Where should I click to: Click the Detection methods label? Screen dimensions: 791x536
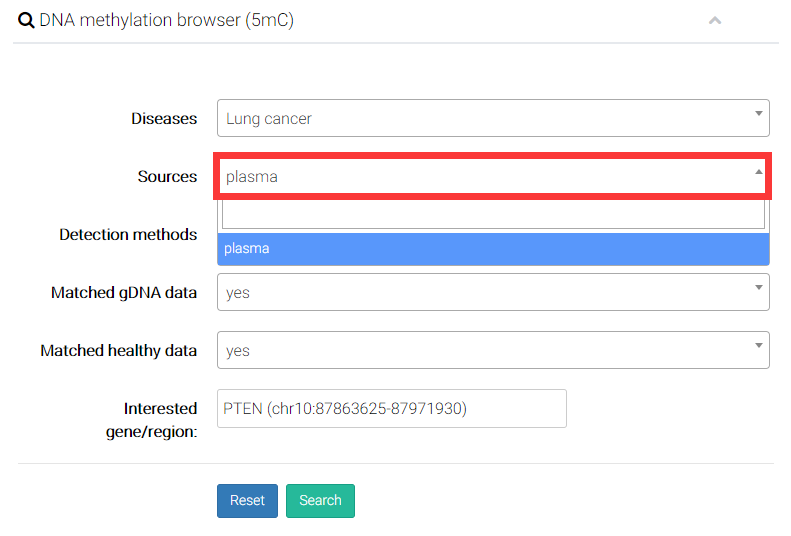pos(128,234)
